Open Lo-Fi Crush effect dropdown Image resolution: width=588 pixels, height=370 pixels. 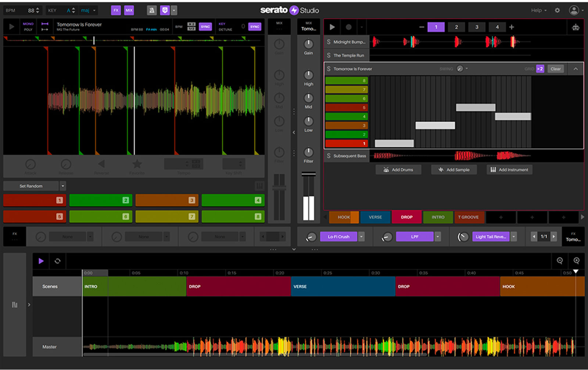tap(362, 237)
